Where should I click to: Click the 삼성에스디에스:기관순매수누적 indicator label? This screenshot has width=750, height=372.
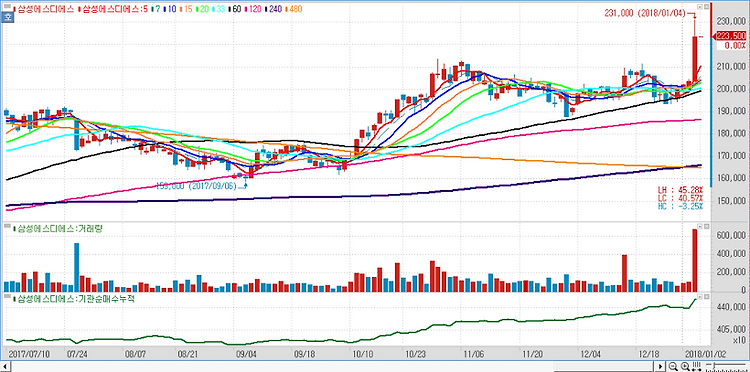pyautogui.click(x=74, y=299)
